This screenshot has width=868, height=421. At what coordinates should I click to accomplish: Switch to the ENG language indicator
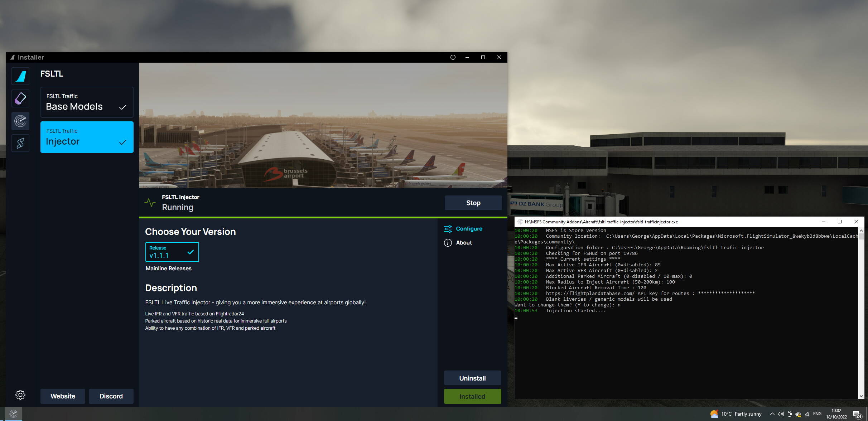pyautogui.click(x=818, y=414)
